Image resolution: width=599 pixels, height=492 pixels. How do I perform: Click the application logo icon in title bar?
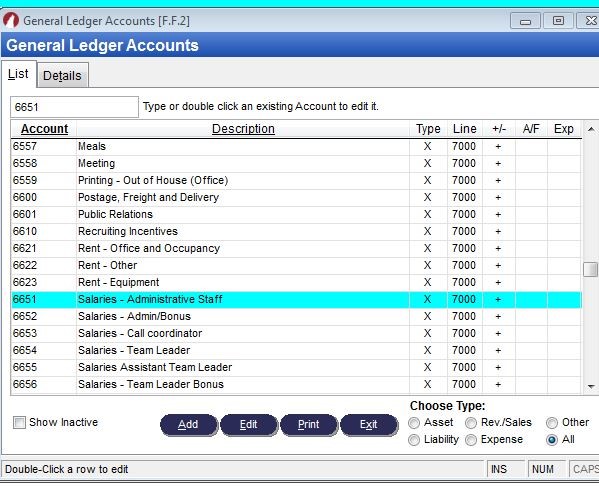coord(11,20)
